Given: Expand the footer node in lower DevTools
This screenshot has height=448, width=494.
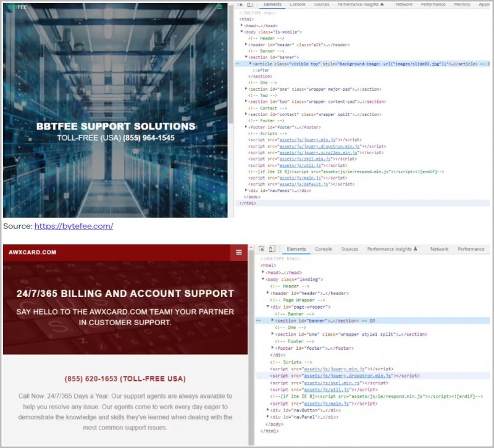Looking at the screenshot, I should pyautogui.click(x=273, y=348).
